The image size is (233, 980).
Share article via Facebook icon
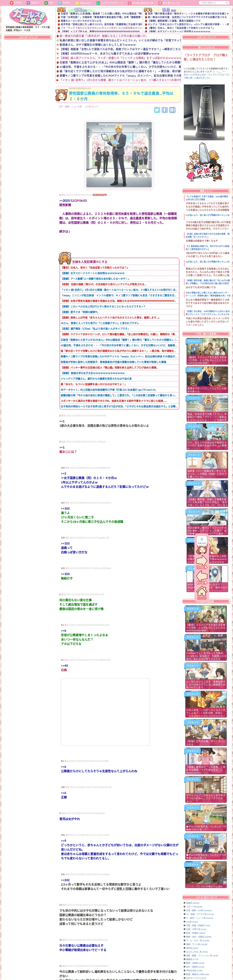(x=164, y=110)
